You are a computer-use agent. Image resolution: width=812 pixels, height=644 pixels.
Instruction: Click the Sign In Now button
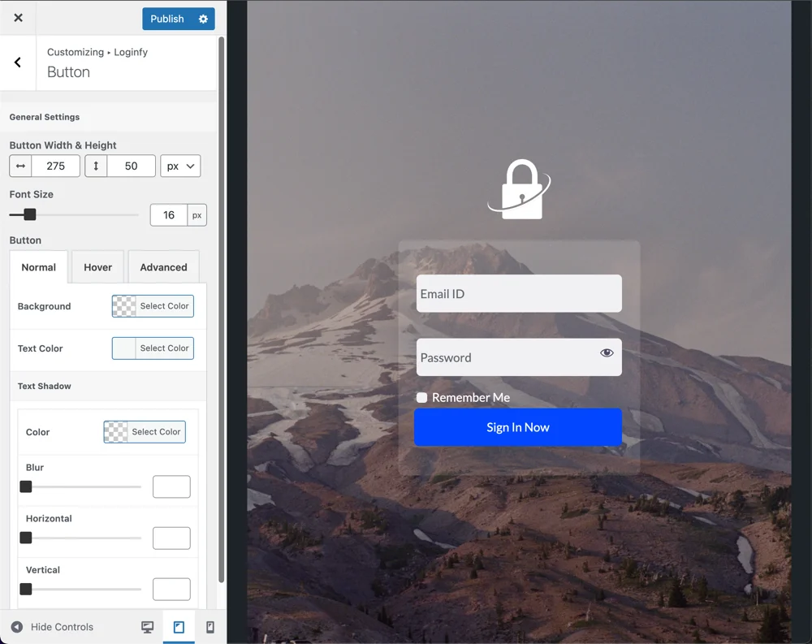click(518, 427)
